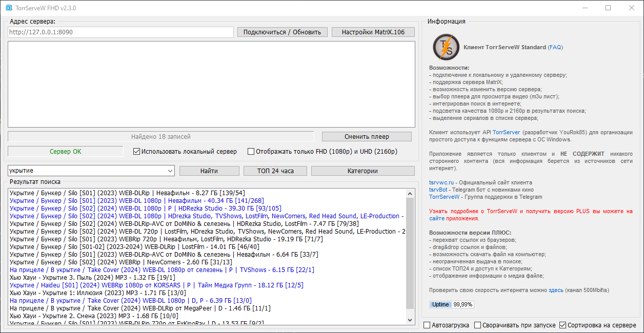Open the TorrServeW Telegram support group link
The height and width of the screenshot is (333, 644).
[445, 197]
